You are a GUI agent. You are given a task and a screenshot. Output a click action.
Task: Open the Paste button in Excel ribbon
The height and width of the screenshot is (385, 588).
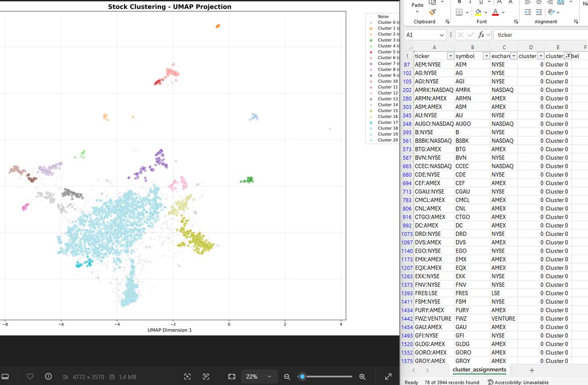coord(417,5)
